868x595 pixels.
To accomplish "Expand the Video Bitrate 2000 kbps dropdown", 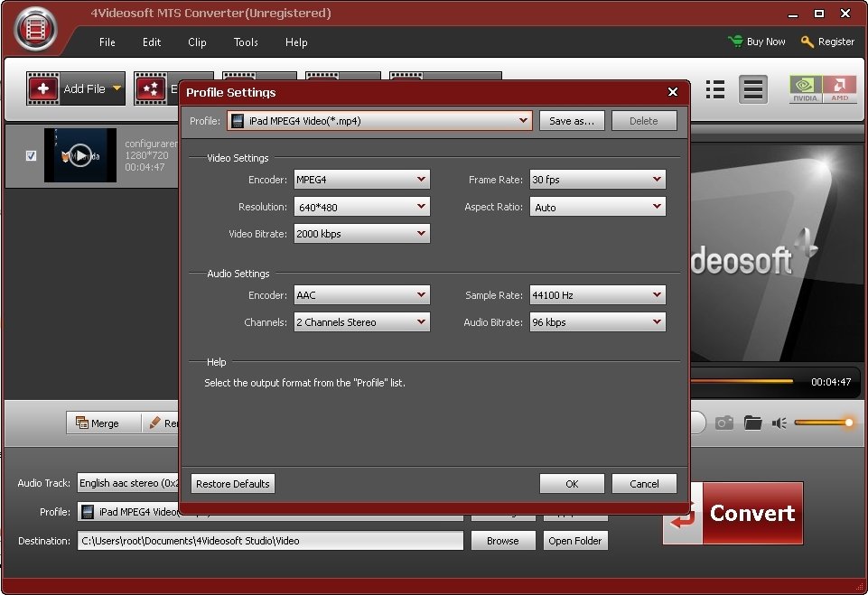I will [x=361, y=234].
